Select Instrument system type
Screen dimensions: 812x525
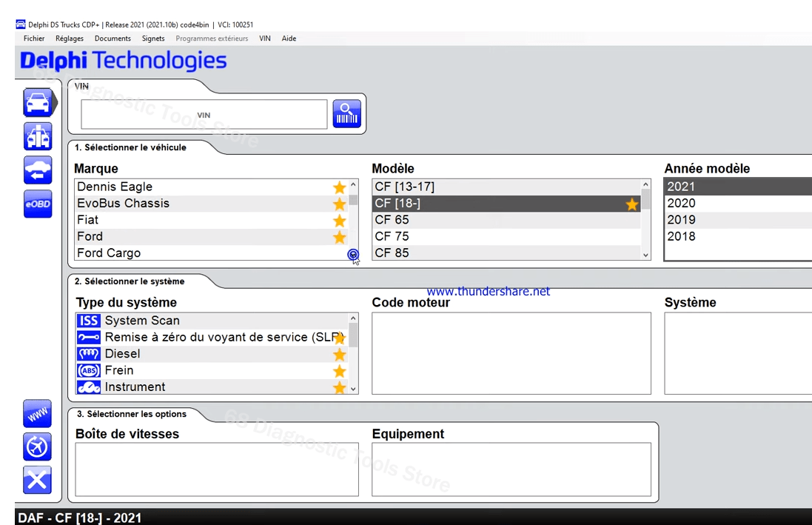212,387
